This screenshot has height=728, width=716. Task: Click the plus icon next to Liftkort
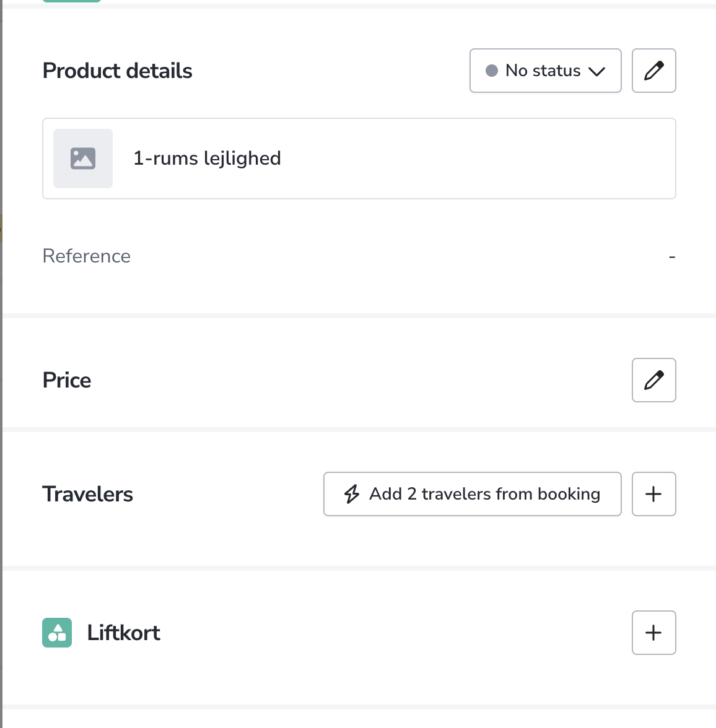click(653, 633)
